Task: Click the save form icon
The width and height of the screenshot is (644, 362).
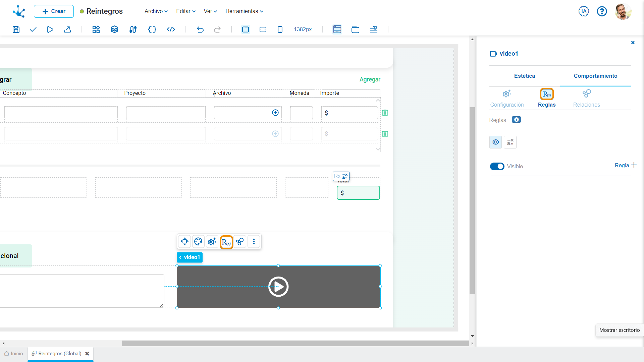Action: [16, 29]
